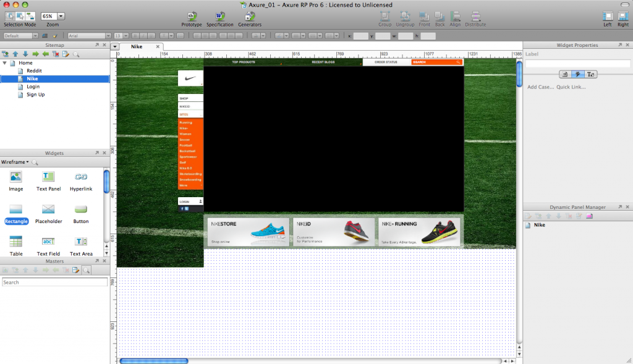Screen dimensions: 633x364
Task: Click the horizontal canvas scrollbar thumb
Action: coord(154,361)
